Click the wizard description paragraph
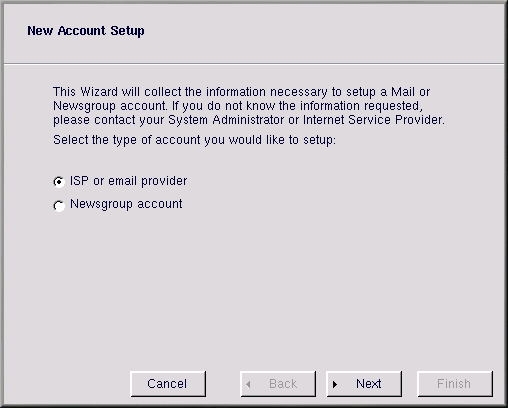This screenshot has height=408, width=508. tap(249, 106)
